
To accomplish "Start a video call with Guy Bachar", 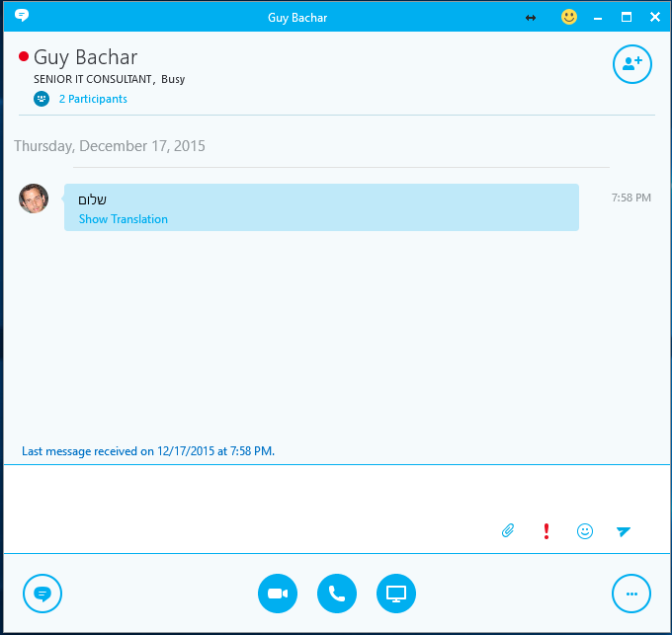I will click(278, 594).
